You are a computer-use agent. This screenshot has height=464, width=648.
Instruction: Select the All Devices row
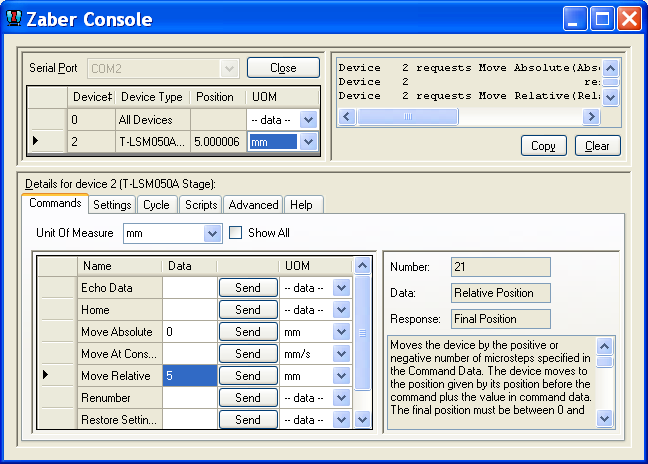pyautogui.click(x=174, y=120)
